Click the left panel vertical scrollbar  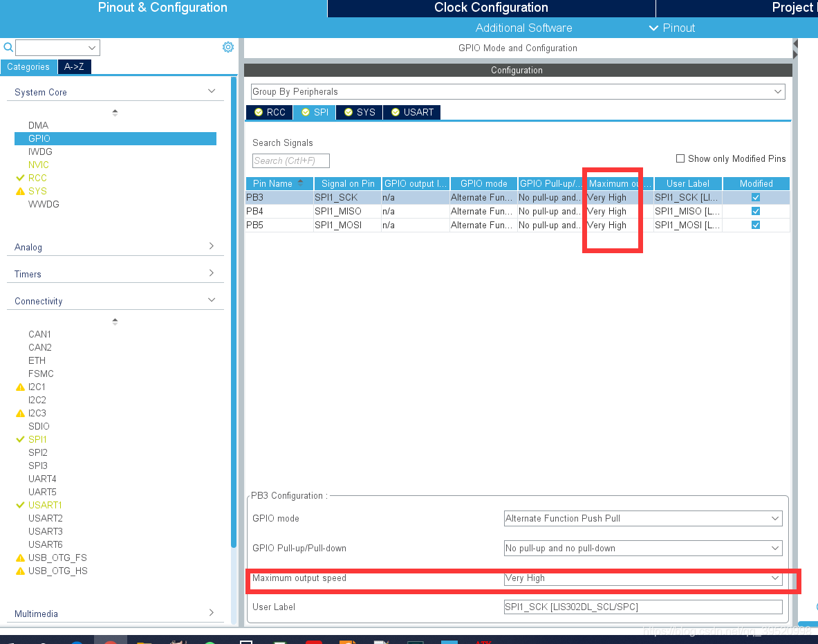(x=234, y=313)
